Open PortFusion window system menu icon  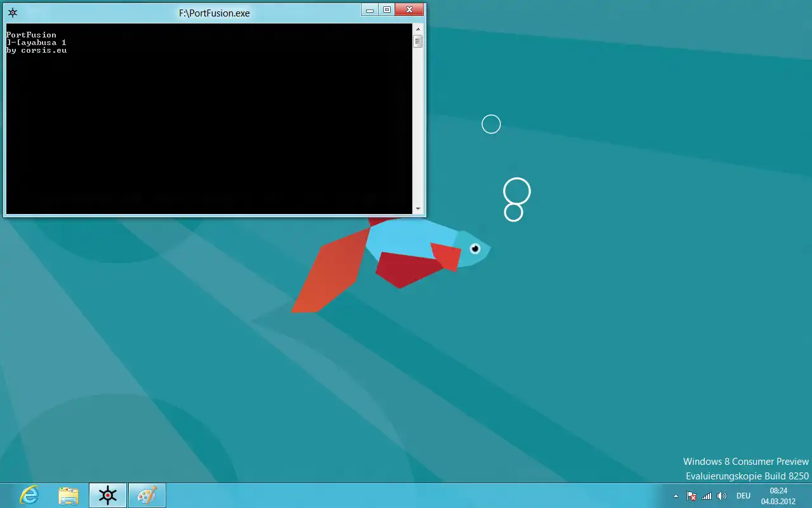(x=13, y=13)
